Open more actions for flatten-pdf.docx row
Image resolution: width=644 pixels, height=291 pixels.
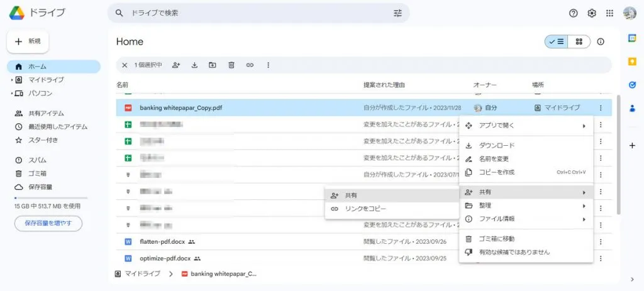pos(601,242)
